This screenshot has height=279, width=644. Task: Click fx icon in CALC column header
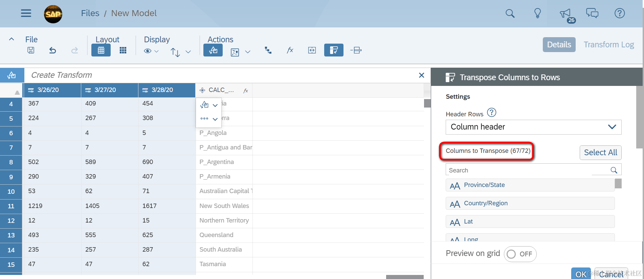point(246,90)
